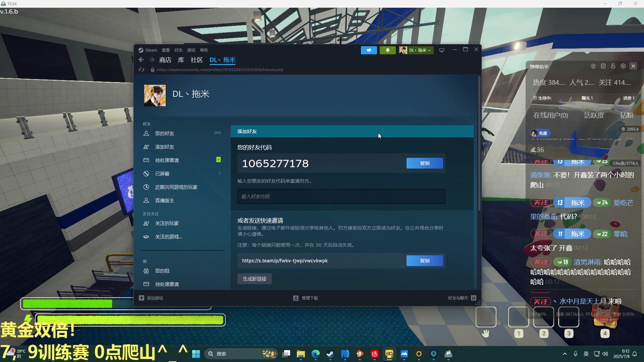Click the Steam page vertical scrollbar

coord(479,144)
